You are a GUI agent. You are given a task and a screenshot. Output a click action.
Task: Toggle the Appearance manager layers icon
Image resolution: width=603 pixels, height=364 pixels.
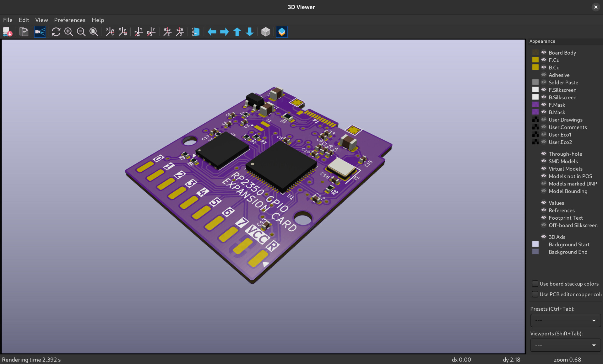click(x=282, y=32)
